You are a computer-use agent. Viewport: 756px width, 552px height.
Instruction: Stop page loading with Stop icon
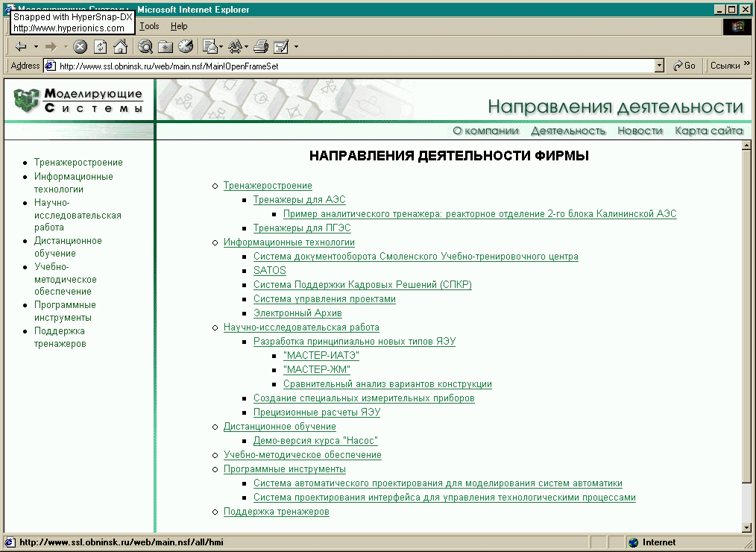coord(80,47)
